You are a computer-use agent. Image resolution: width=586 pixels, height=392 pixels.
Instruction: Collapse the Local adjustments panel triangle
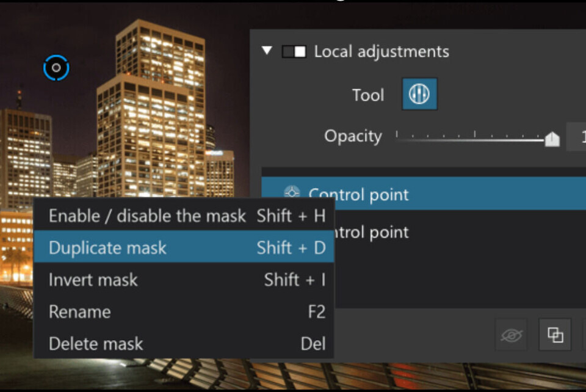(267, 51)
